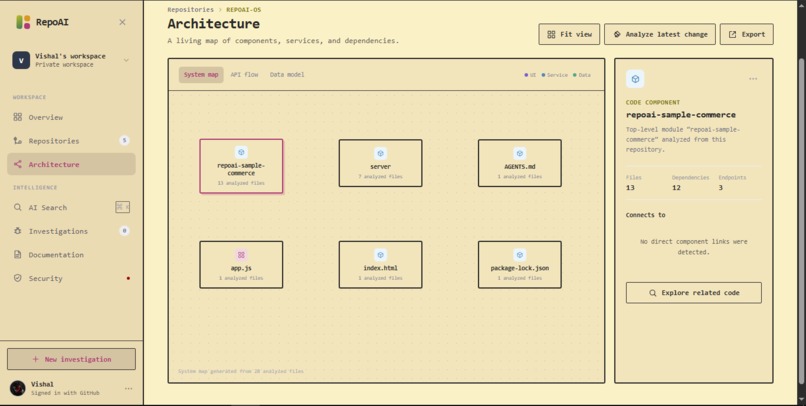This screenshot has width=806, height=406.
Task: Select Architecture in sidebar
Action: pyautogui.click(x=71, y=164)
